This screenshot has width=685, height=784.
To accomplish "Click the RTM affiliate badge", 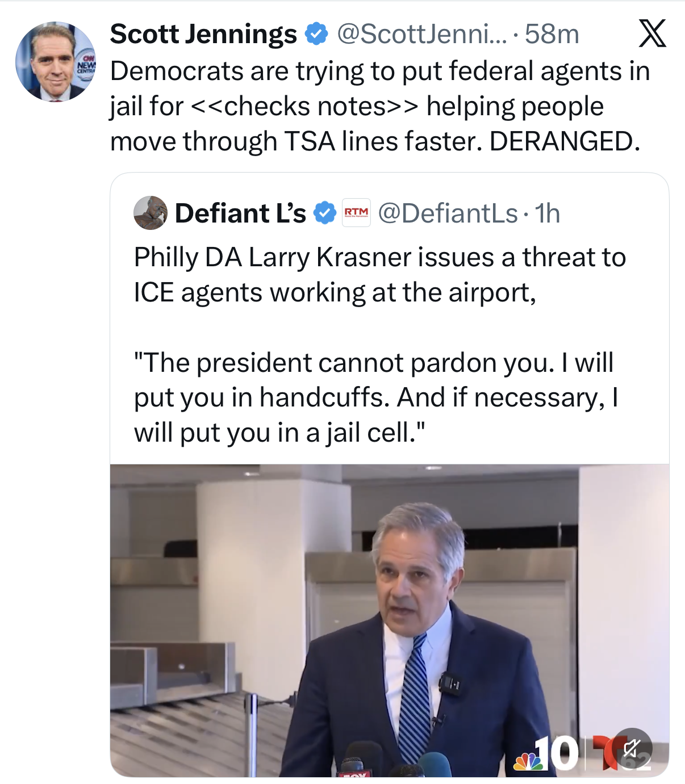I will tap(356, 213).
